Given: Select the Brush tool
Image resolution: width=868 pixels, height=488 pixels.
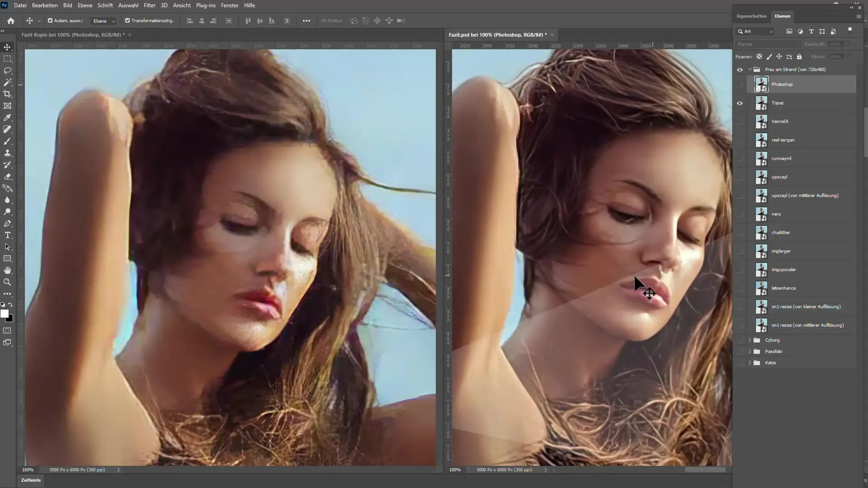Looking at the screenshot, I should [x=8, y=141].
